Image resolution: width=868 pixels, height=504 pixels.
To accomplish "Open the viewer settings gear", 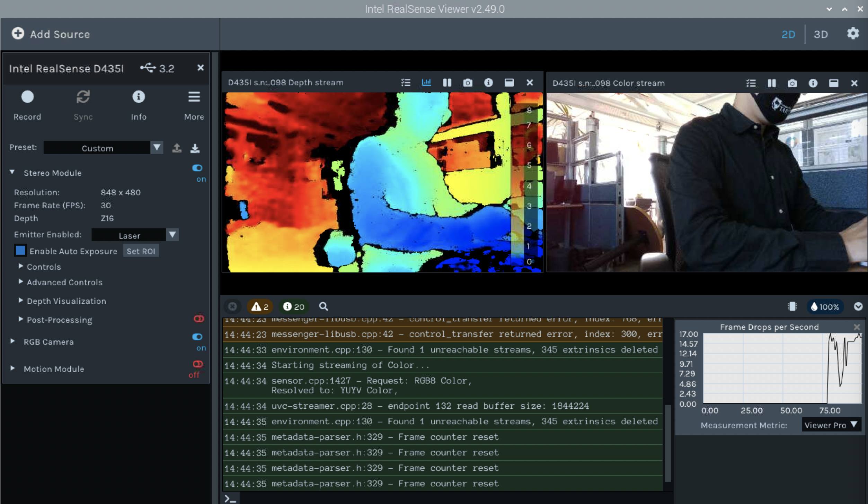I will click(x=853, y=34).
